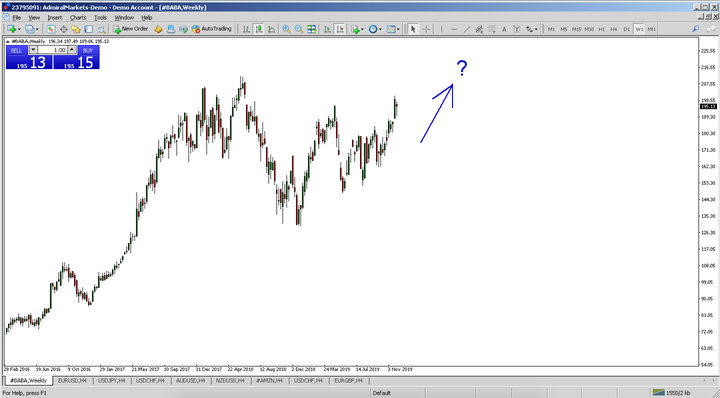Image resolution: width=720 pixels, height=398 pixels.
Task: Click the trade volume 1.00 field
Action: click(x=52, y=50)
